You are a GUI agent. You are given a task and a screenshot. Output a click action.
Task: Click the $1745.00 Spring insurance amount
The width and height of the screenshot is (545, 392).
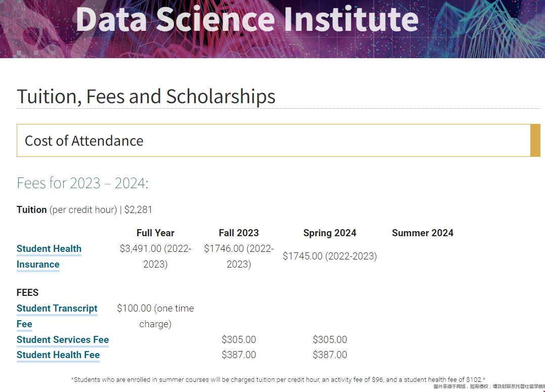click(x=330, y=256)
